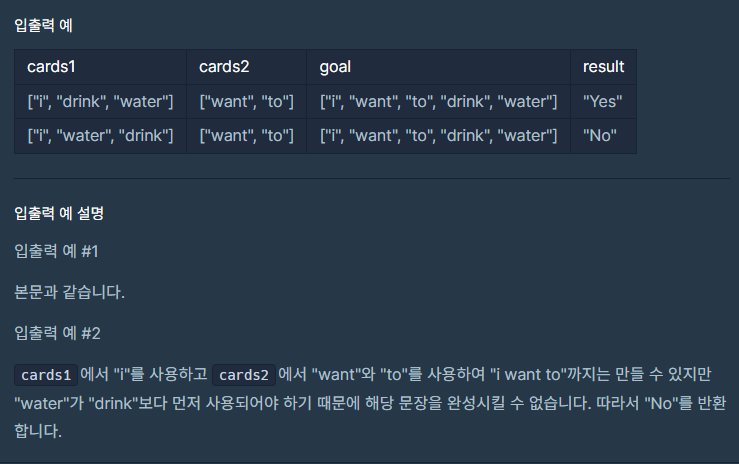Viewport: 739px width, 464px height.
Task: Click first row cards2 ["want", "to"] cell
Action: coord(246,102)
